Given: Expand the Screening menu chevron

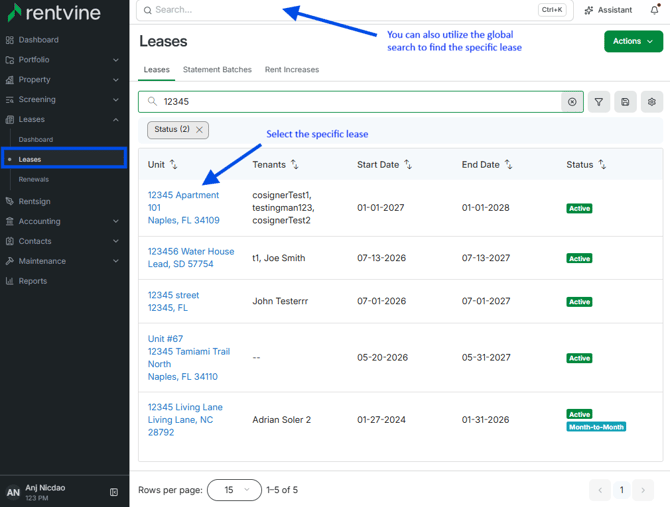Looking at the screenshot, I should (x=116, y=100).
